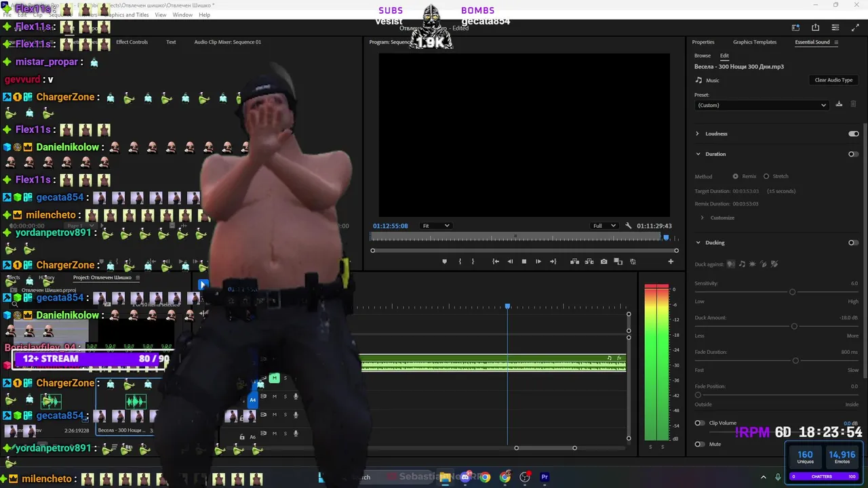Open the Effect Controls tab
868x488 pixels.
(x=132, y=42)
